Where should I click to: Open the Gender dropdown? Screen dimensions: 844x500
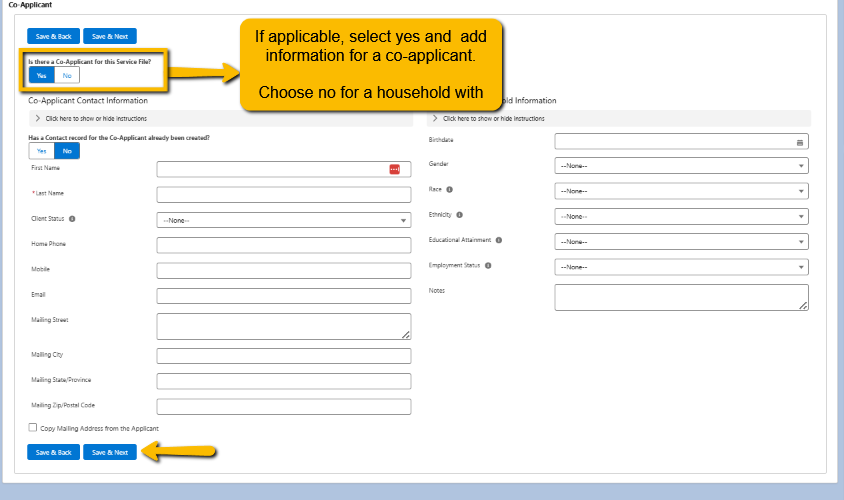pyautogui.click(x=681, y=166)
